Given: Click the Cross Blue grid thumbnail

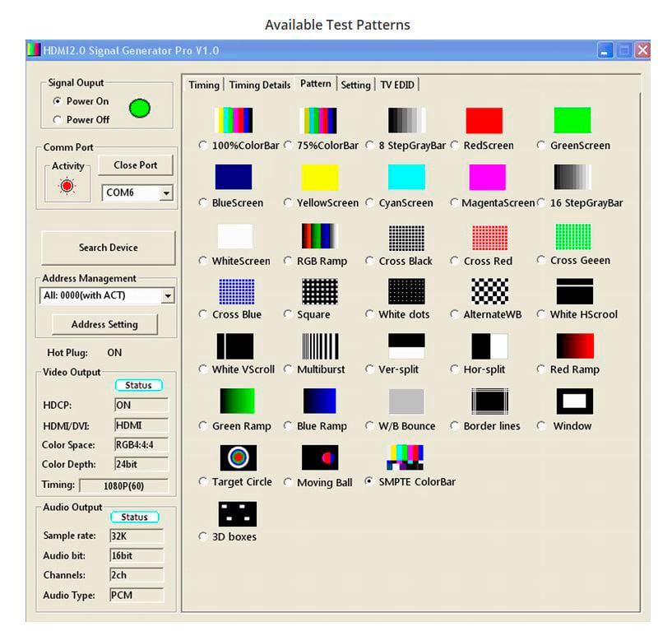Looking at the screenshot, I should pyautogui.click(x=237, y=291).
